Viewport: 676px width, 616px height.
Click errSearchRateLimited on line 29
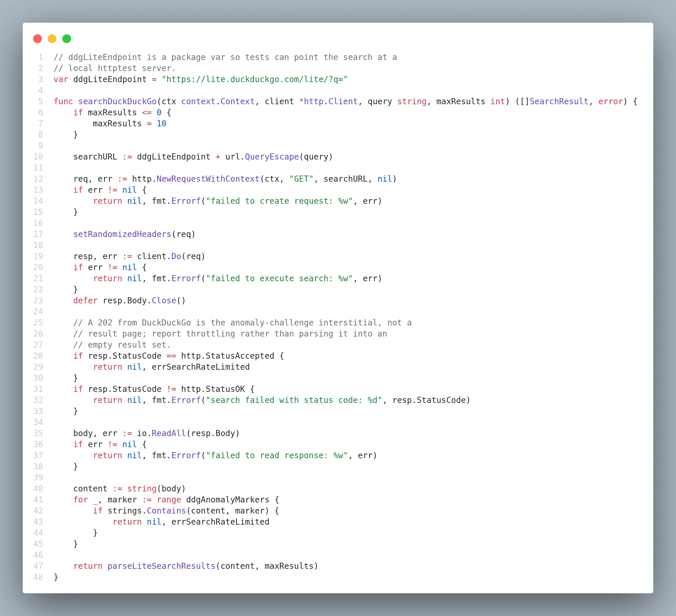click(201, 367)
